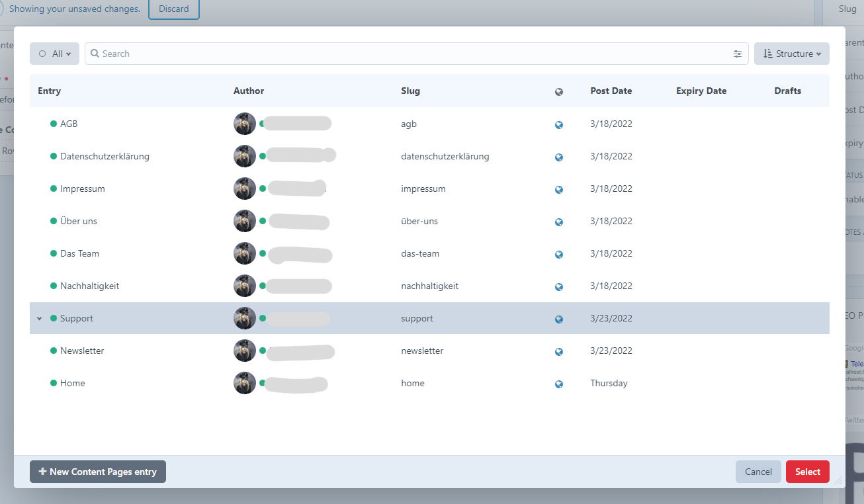Image resolution: width=864 pixels, height=504 pixels.
Task: Click the globe icon on the Newsletter row
Action: pos(559,351)
